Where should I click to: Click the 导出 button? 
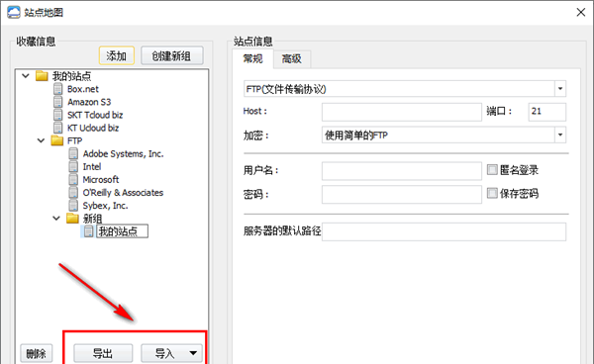[x=103, y=353]
